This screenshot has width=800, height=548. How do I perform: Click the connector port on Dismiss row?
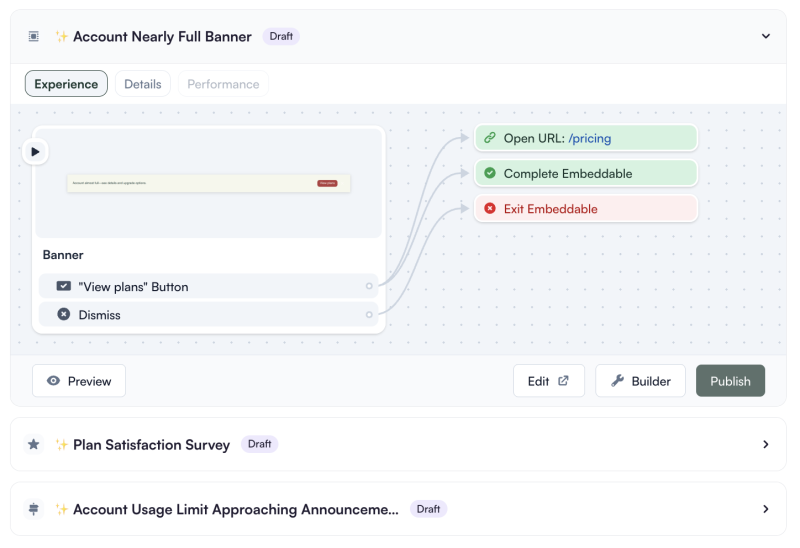click(369, 315)
